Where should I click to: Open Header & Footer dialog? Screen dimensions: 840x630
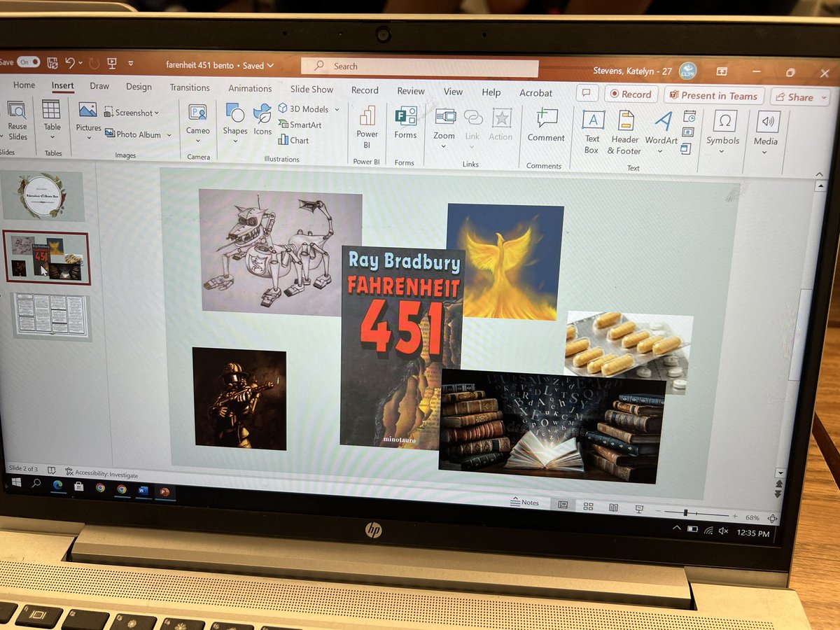[624, 133]
